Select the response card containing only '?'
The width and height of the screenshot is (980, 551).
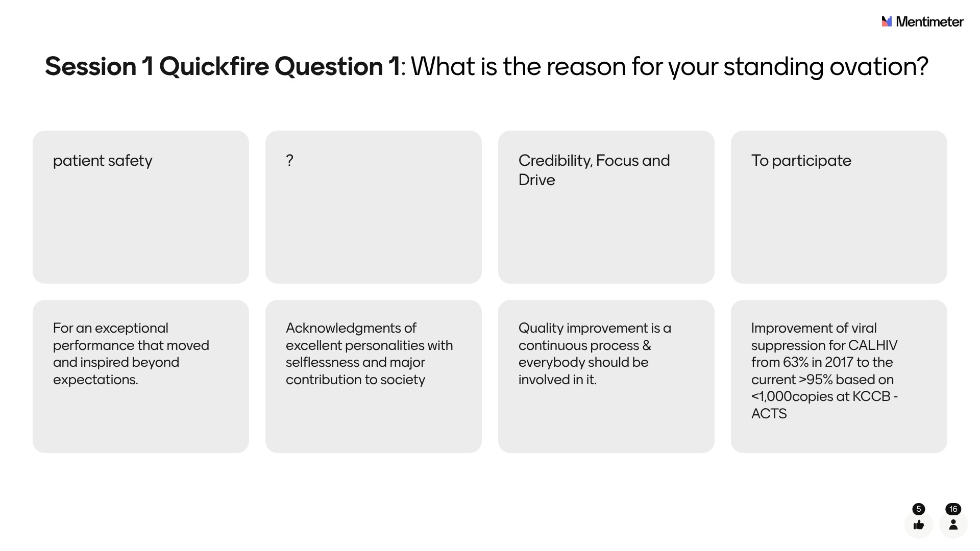tap(374, 207)
